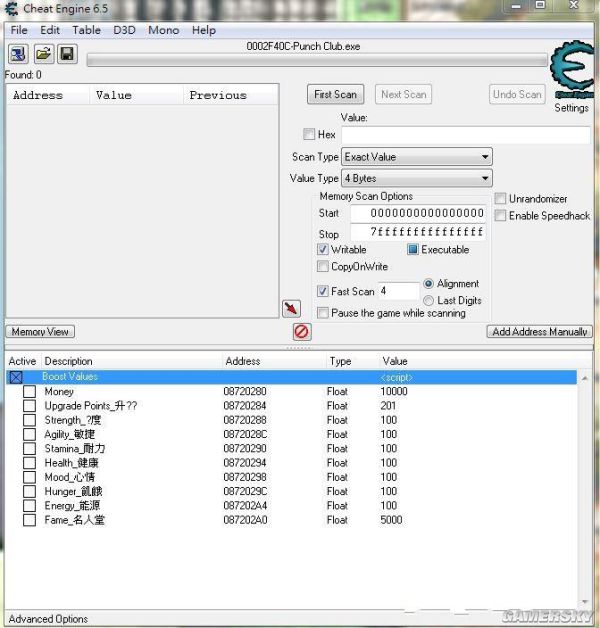Activate the Strength entry checkbox
The height and width of the screenshot is (628, 600).
29,420
